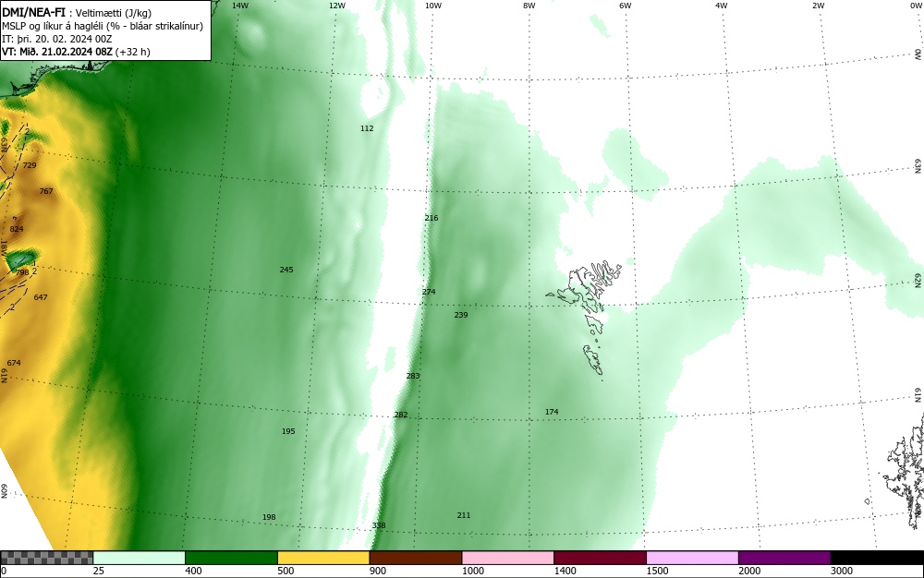Click the DMI/NEA-FI title text

click(33, 12)
